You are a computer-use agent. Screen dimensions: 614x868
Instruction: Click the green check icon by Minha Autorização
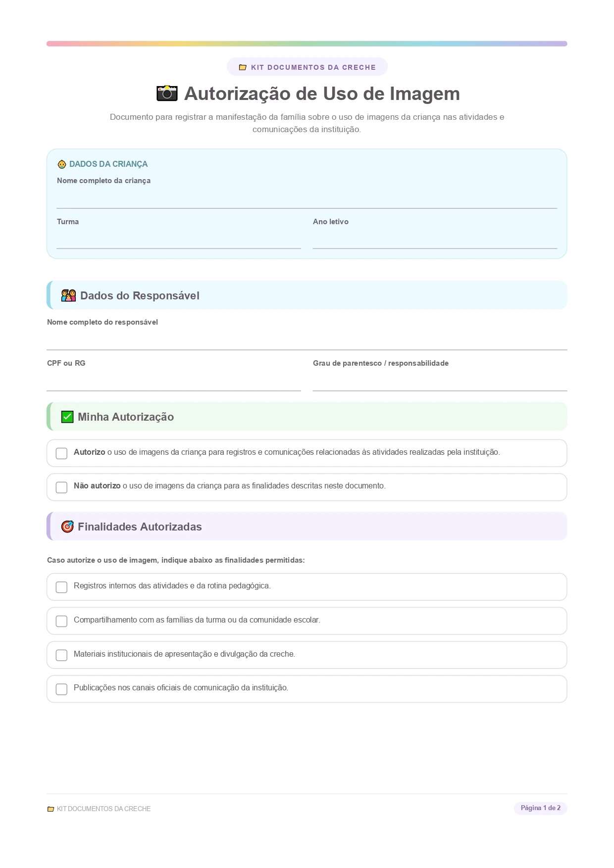[67, 417]
